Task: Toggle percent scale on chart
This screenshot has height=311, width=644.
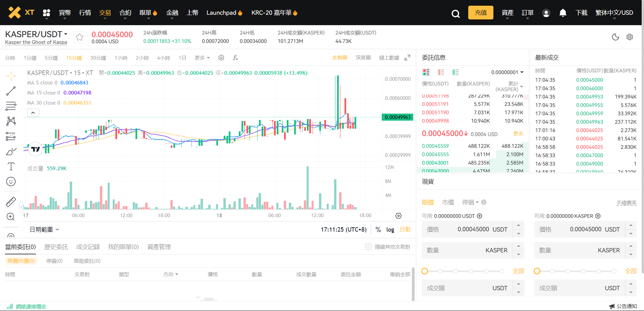Action: tap(378, 230)
